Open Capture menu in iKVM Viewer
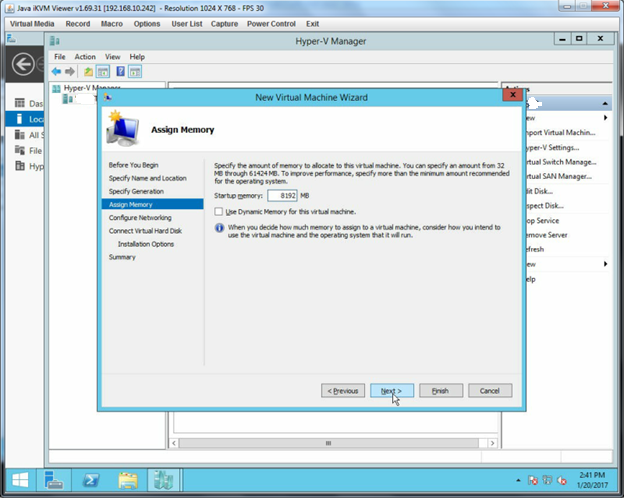This screenshot has height=498, width=624. pos(224,24)
